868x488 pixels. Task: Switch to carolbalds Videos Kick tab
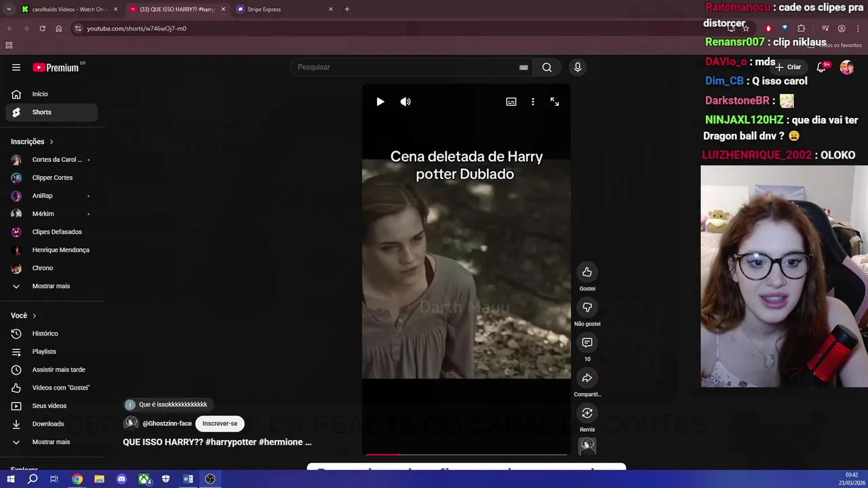coord(70,9)
